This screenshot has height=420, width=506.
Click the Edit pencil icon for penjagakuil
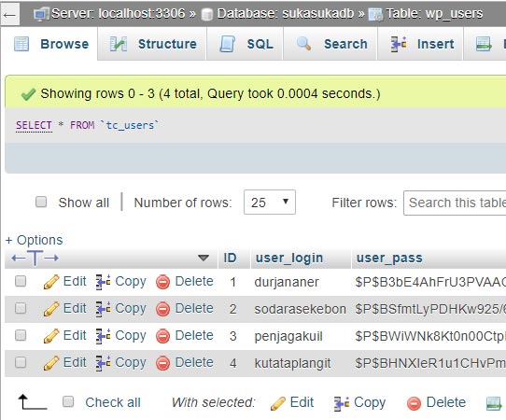[51, 336]
